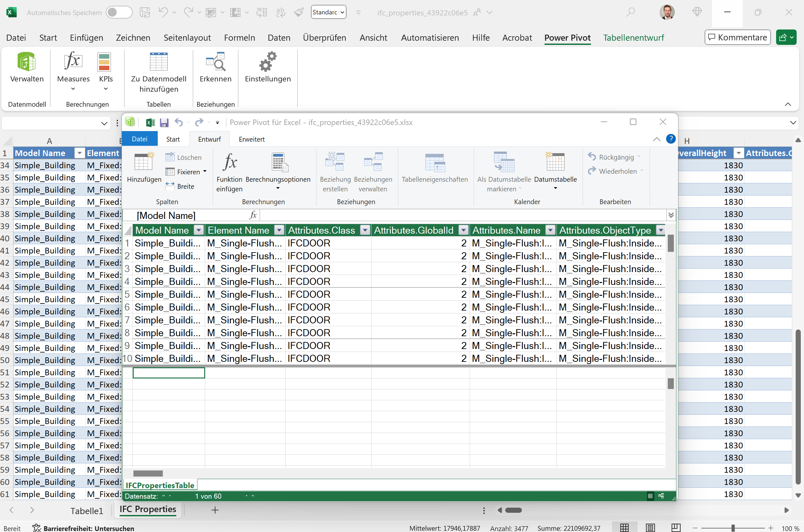The height and width of the screenshot is (532, 804).
Task: Select IFCPropertiesTable tab in Power Pivot
Action: click(x=160, y=485)
